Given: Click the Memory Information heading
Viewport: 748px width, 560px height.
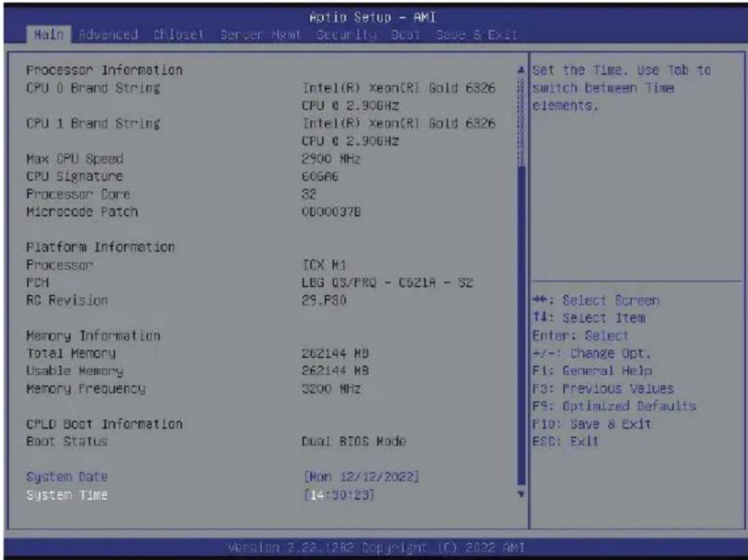Looking at the screenshot, I should pyautogui.click(x=93, y=336).
